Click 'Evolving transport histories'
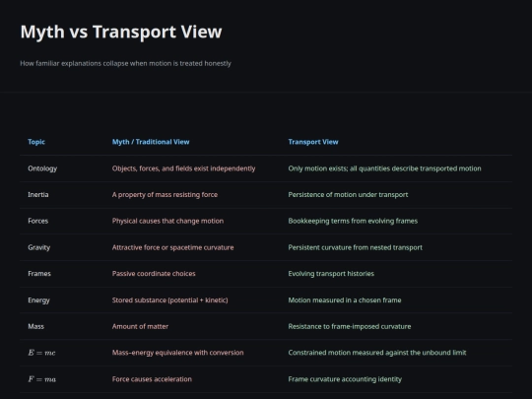Image resolution: width=532 pixels, height=399 pixels. 331,274
